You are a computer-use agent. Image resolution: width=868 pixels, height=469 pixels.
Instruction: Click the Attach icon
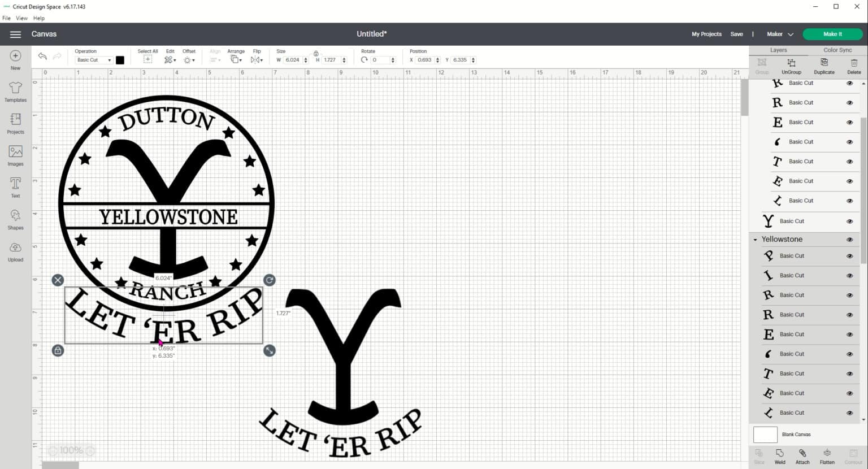802,455
